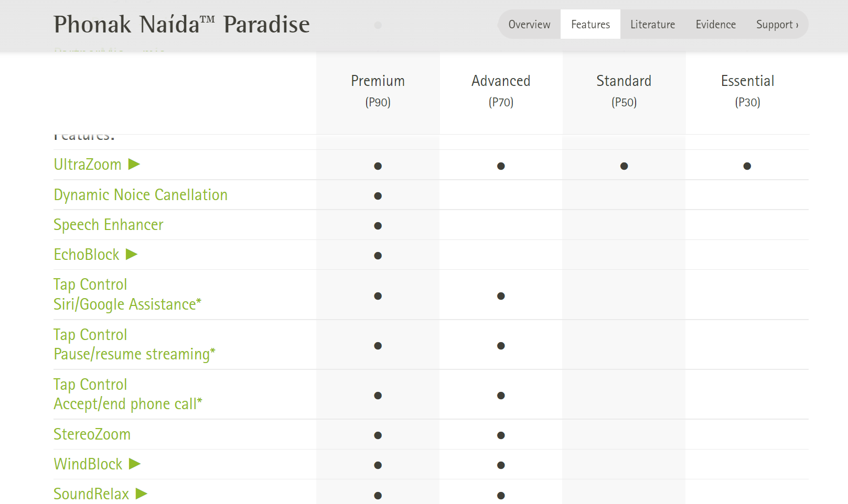Image resolution: width=848 pixels, height=504 pixels.
Task: Click the StereoZoom feature link
Action: point(92,434)
